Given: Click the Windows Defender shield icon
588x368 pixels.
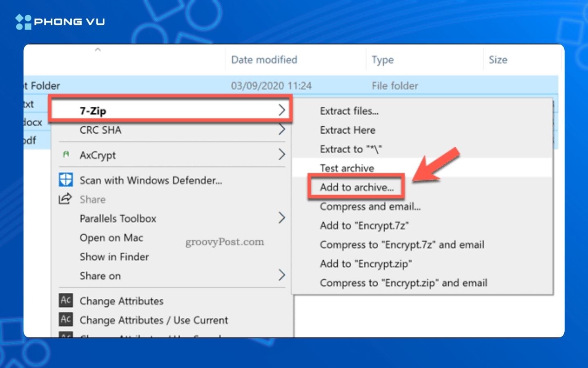Looking at the screenshot, I should tap(66, 180).
